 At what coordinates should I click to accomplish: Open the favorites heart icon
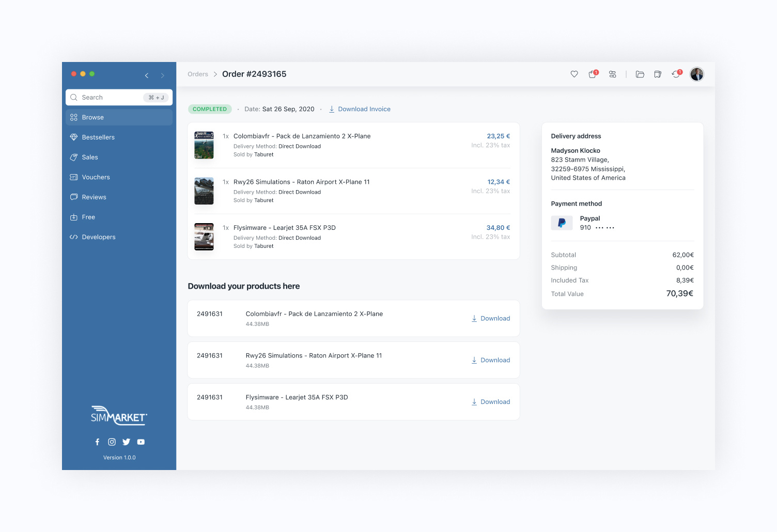pos(574,74)
